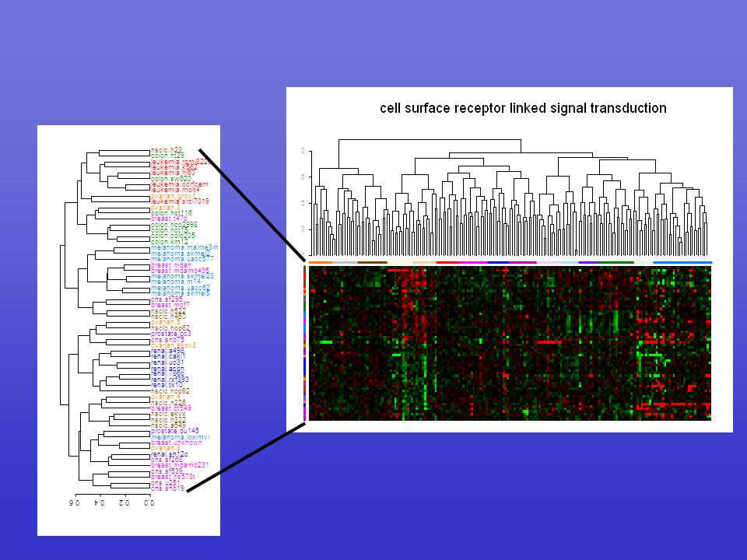Screen dimensions: 747x560
Task: Click the 'melanoma.m14' label
Action: tap(174, 282)
